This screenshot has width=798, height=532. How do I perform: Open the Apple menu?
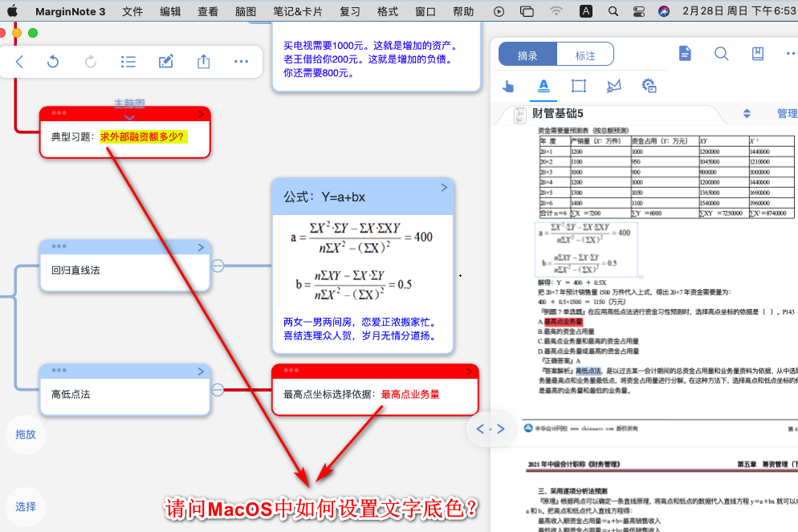pos(12,10)
